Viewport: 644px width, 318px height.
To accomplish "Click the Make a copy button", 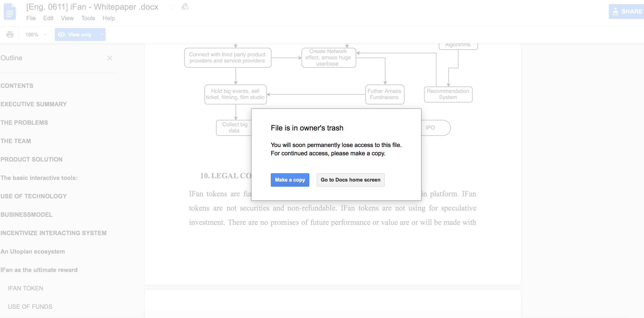I will tap(290, 180).
